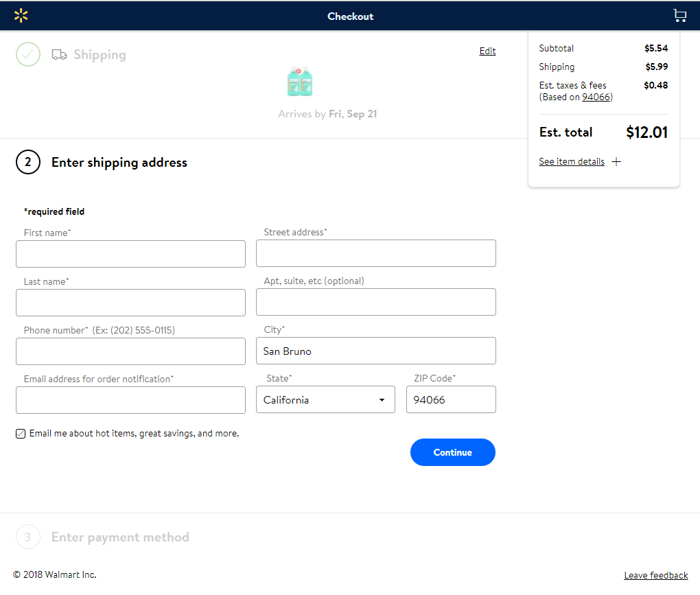Select the Street address input
Image resolution: width=700 pixels, height=595 pixels.
point(375,253)
